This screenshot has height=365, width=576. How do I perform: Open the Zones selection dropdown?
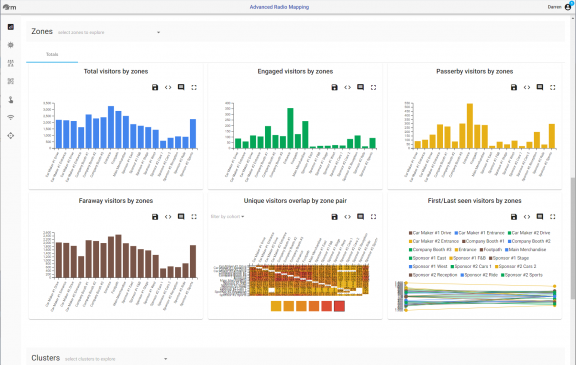click(x=109, y=32)
